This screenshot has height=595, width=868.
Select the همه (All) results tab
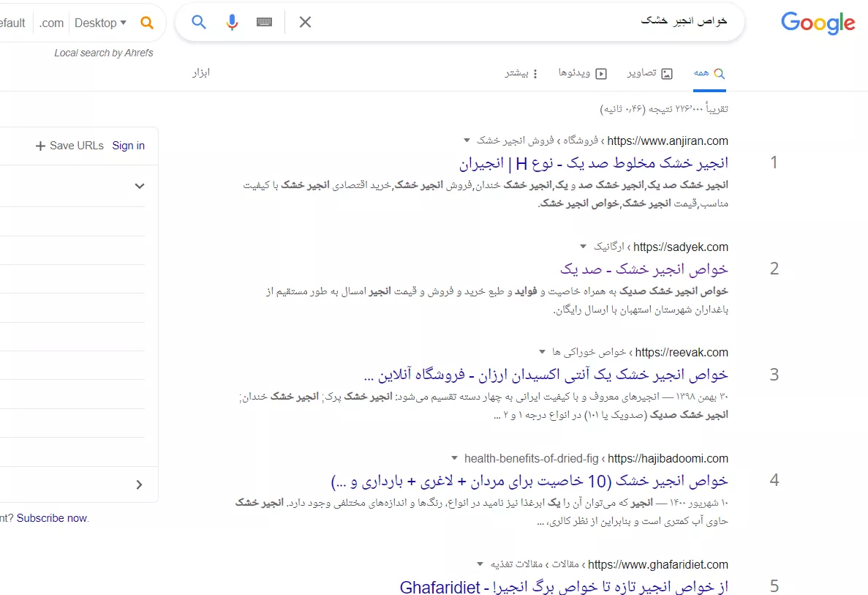click(709, 73)
